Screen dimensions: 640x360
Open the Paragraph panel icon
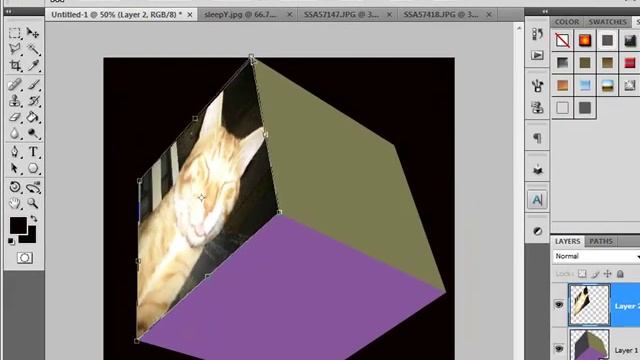tap(537, 138)
